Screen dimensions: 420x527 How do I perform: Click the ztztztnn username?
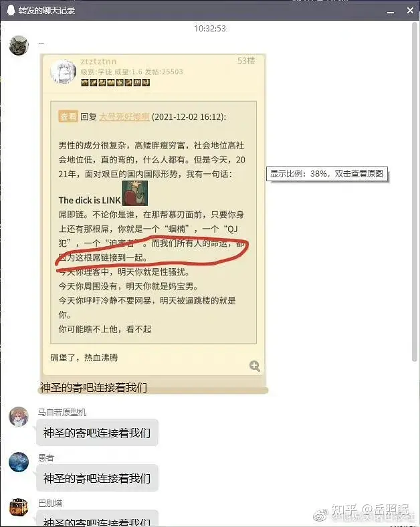[x=98, y=62]
